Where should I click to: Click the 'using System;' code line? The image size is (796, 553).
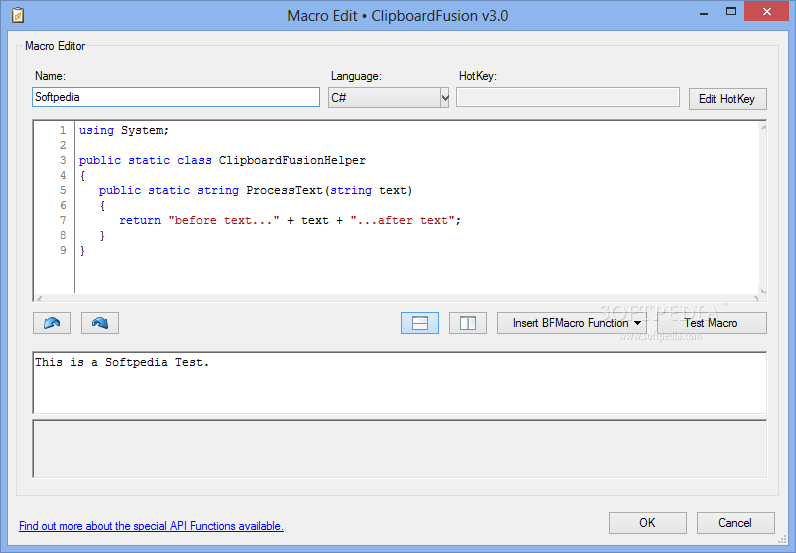[x=124, y=131]
